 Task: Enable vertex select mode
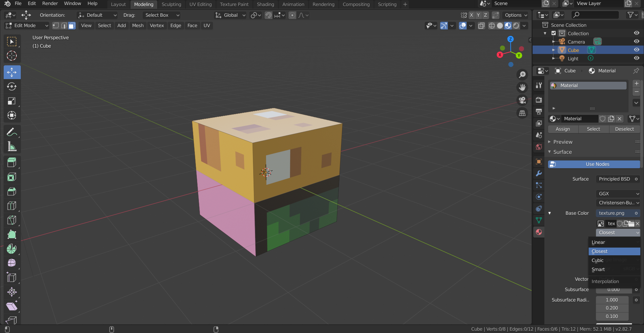[56, 25]
